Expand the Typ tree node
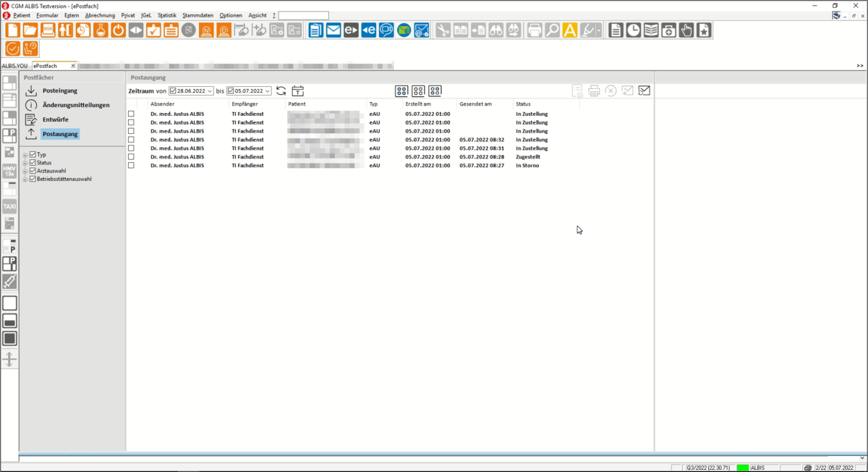The image size is (868, 472). click(x=25, y=155)
